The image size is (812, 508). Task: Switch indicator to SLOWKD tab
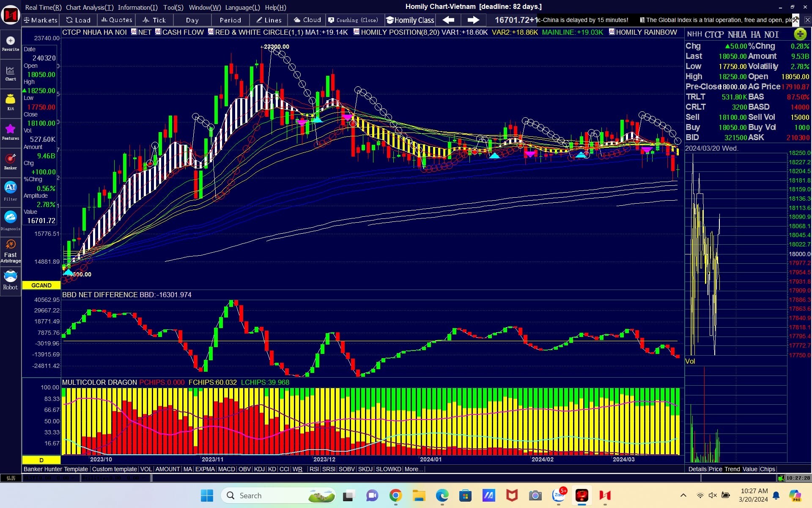tap(388, 469)
